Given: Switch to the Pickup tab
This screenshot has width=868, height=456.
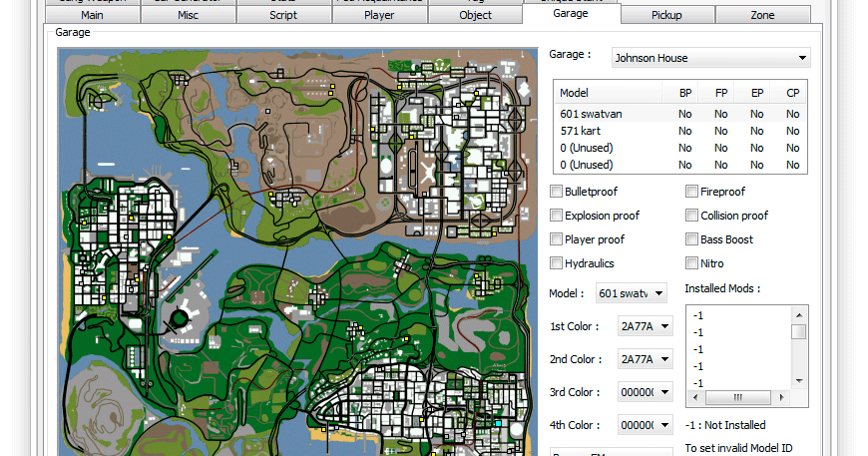Looking at the screenshot, I should pos(666,15).
